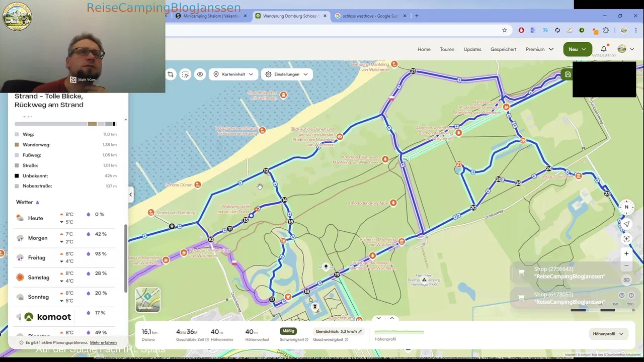Click the Unbekannt black color swatch
Screen dimensions: 644x362
click(x=17, y=176)
